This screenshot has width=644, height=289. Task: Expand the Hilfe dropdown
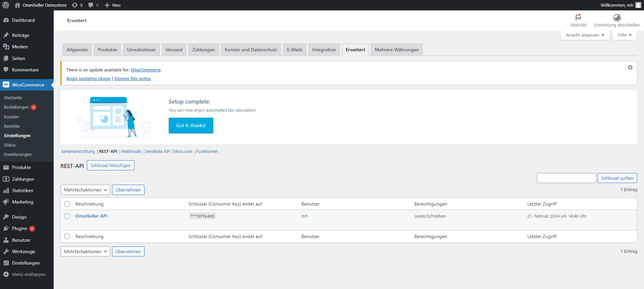624,35
